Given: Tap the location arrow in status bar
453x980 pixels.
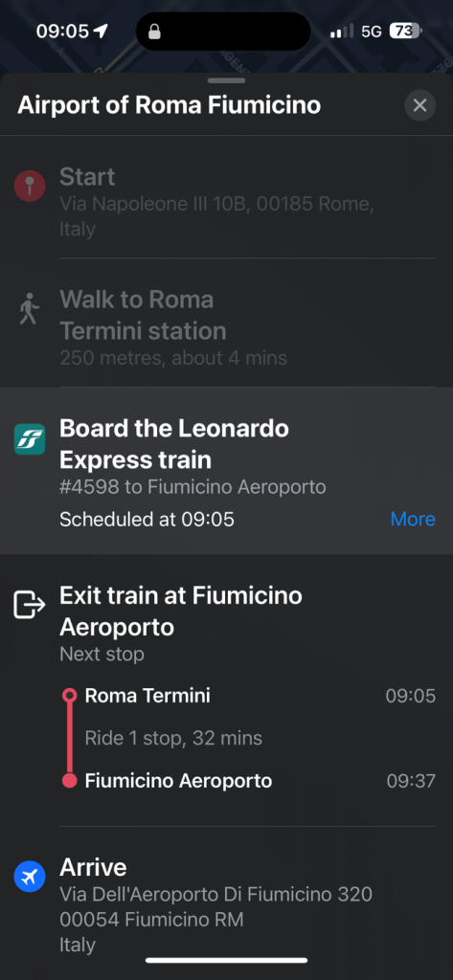Looking at the screenshot, I should coord(101,31).
